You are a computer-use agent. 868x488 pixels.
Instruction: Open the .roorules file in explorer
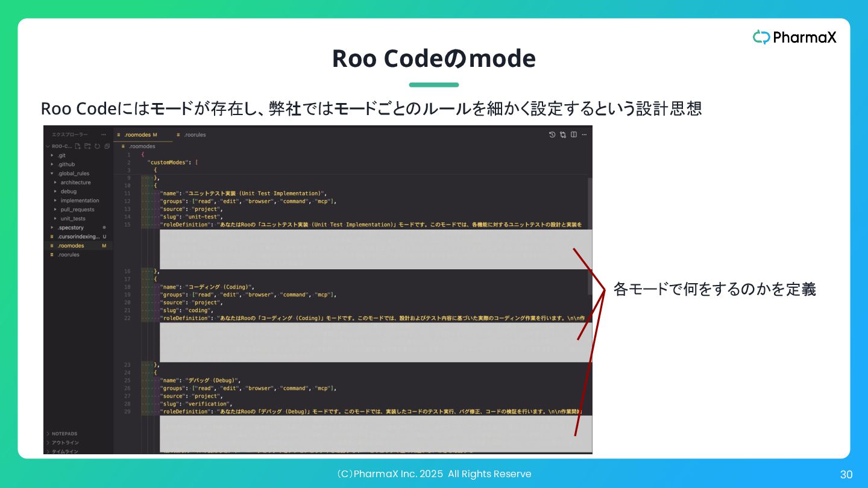click(78, 255)
